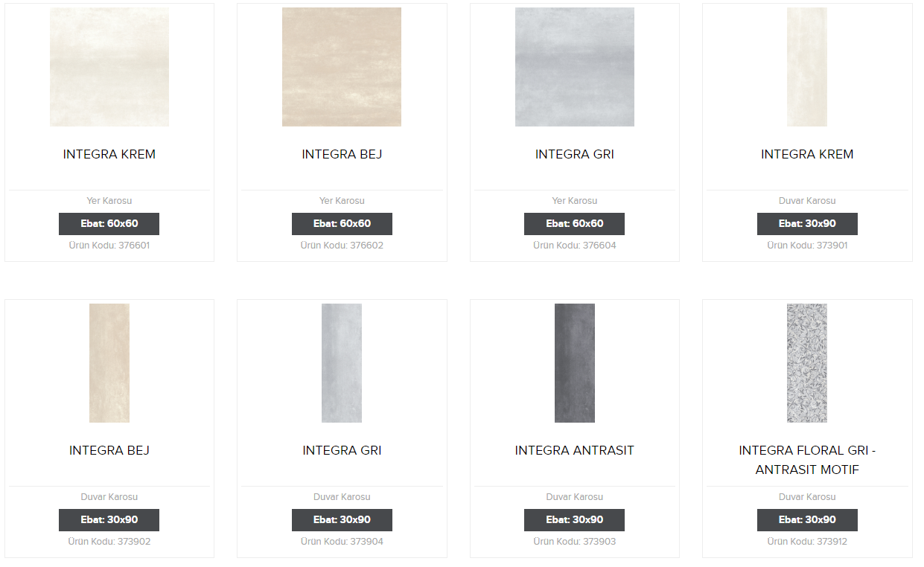The width and height of the screenshot is (924, 567).
Task: Click Ebat: 30x90 button for product 373903
Action: pos(575,520)
